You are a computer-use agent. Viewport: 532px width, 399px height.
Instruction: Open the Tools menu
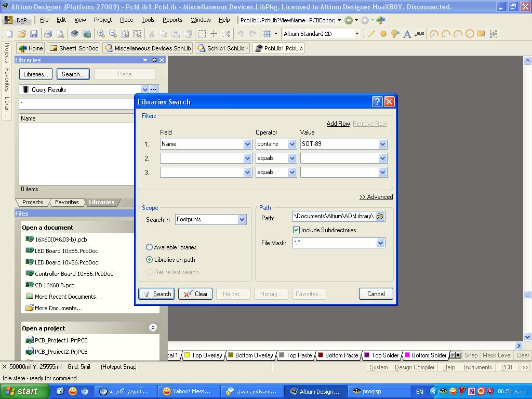148,20
